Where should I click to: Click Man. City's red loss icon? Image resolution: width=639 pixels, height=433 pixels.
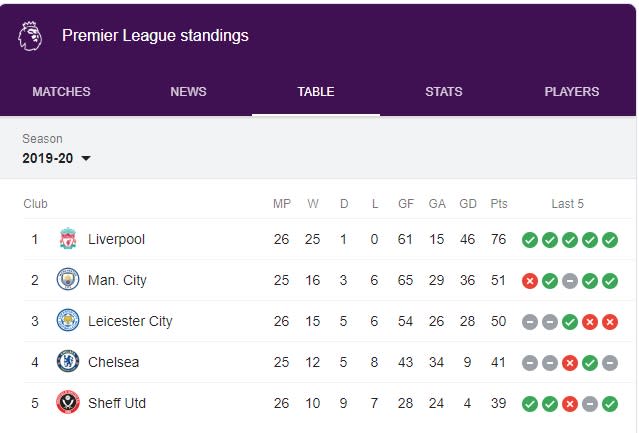tap(530, 281)
